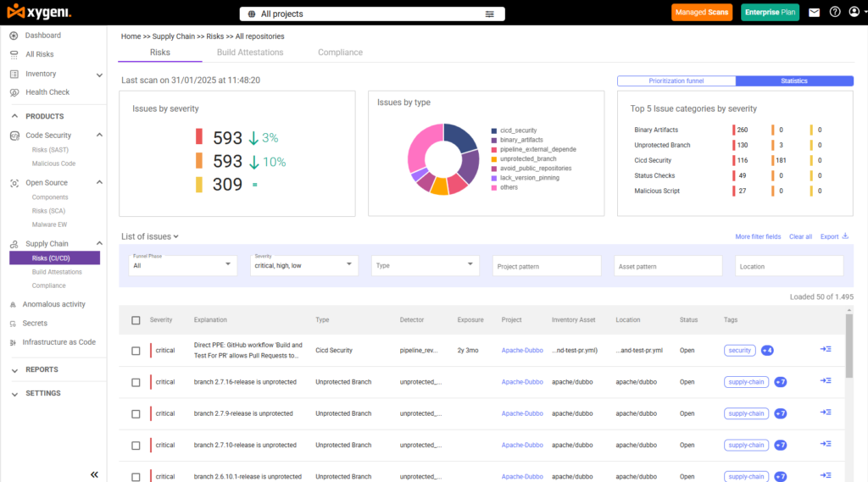The image size is (868, 482).
Task: Switch to the Build Attestations tab
Action: (x=250, y=53)
